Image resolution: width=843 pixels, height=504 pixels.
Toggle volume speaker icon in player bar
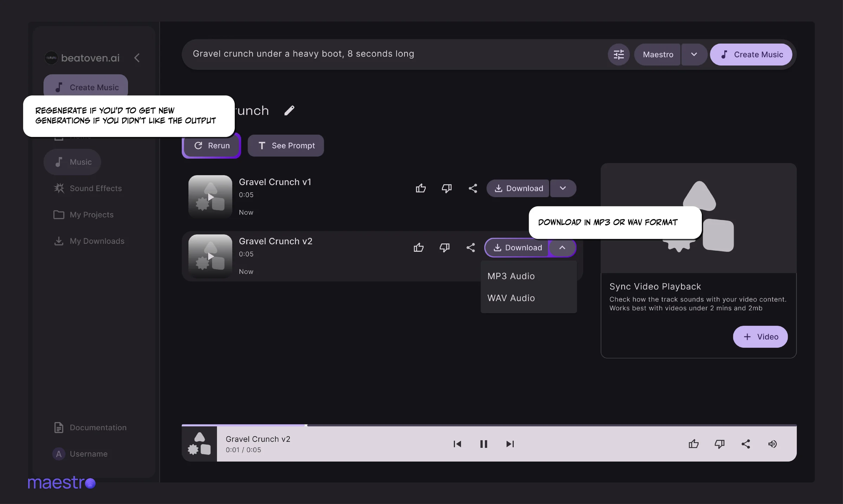(772, 444)
